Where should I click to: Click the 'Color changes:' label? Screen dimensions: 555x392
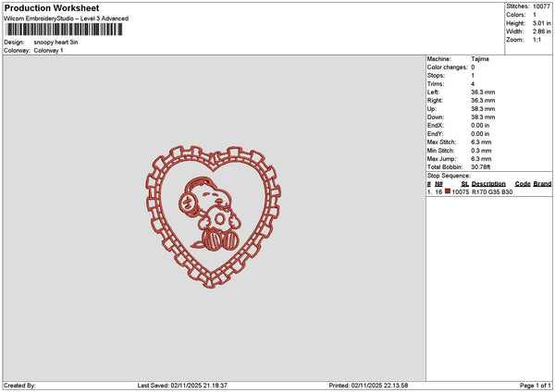coord(448,67)
